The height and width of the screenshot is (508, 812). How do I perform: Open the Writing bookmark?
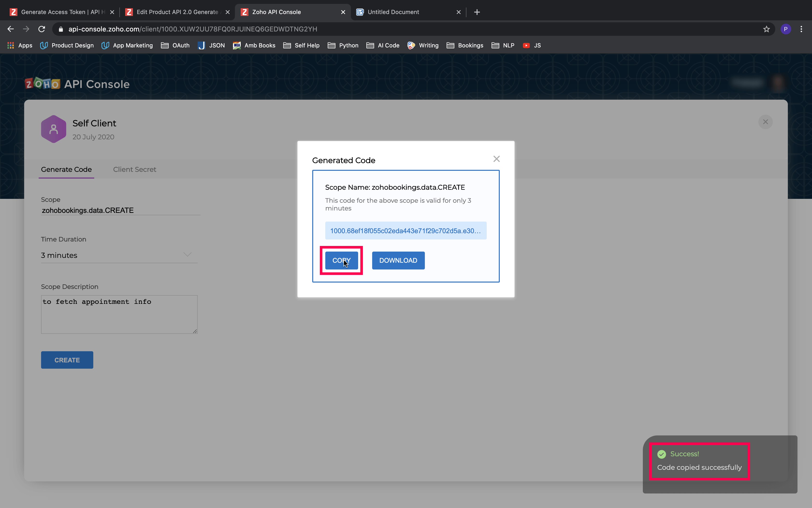(423, 45)
